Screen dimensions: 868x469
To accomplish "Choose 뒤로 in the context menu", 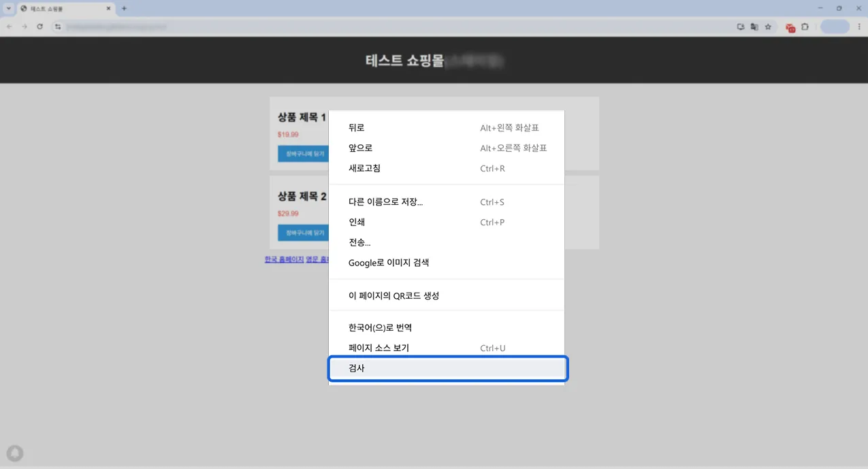I will click(x=447, y=128).
